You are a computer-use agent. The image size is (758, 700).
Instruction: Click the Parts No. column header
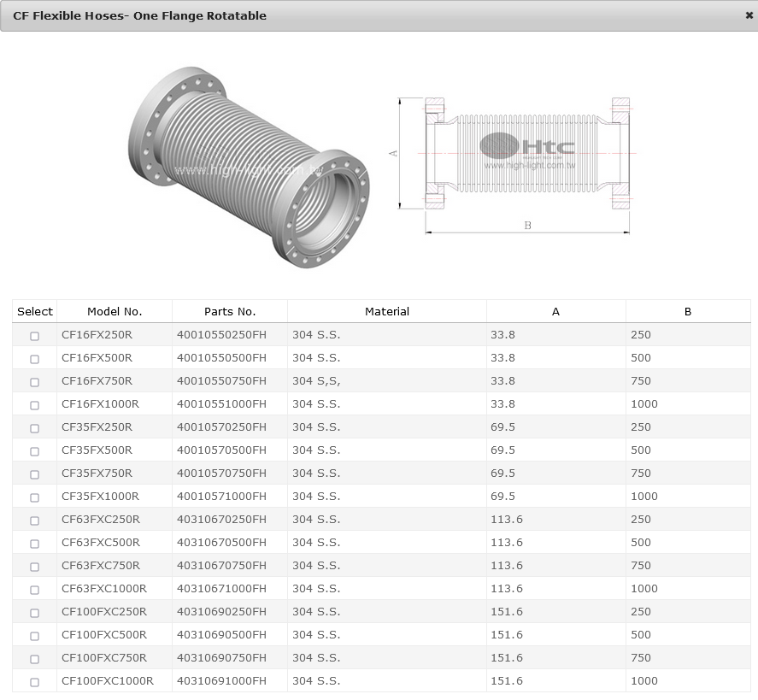click(x=230, y=312)
